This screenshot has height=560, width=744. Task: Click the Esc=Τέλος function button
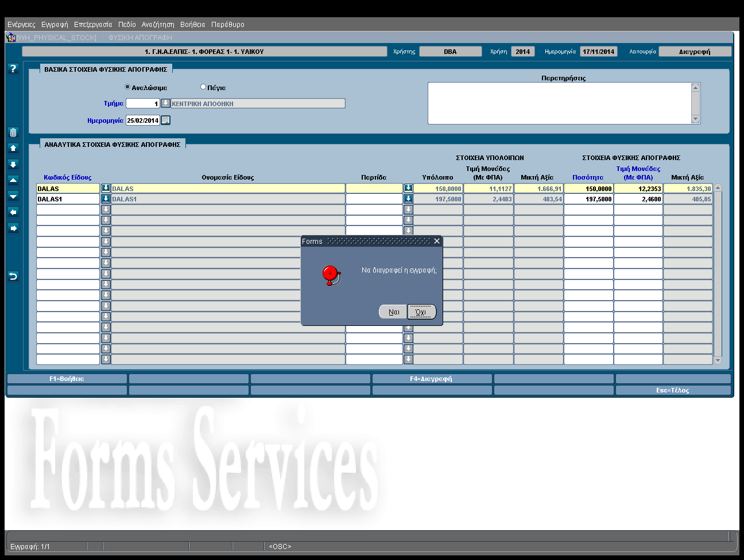point(673,390)
